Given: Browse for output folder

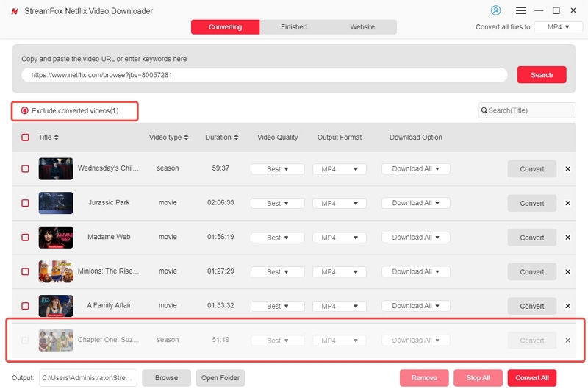Looking at the screenshot, I should (x=167, y=378).
